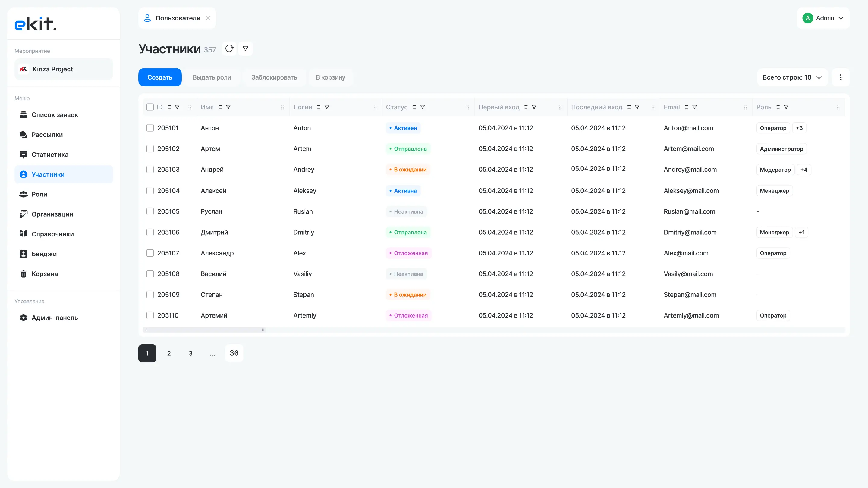Click the sort icon in the Статус column
Screen dimensions: 868x488
pyautogui.click(x=414, y=107)
